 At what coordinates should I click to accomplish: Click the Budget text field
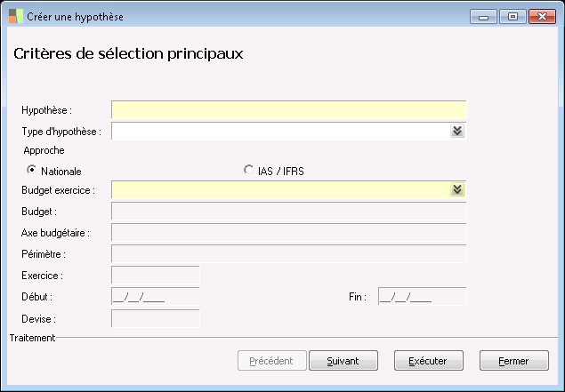click(x=288, y=212)
